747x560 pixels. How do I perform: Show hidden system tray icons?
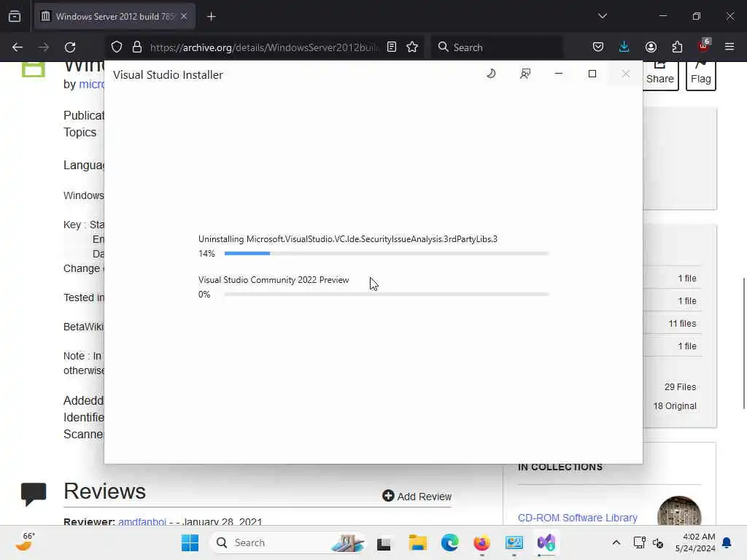click(616, 542)
